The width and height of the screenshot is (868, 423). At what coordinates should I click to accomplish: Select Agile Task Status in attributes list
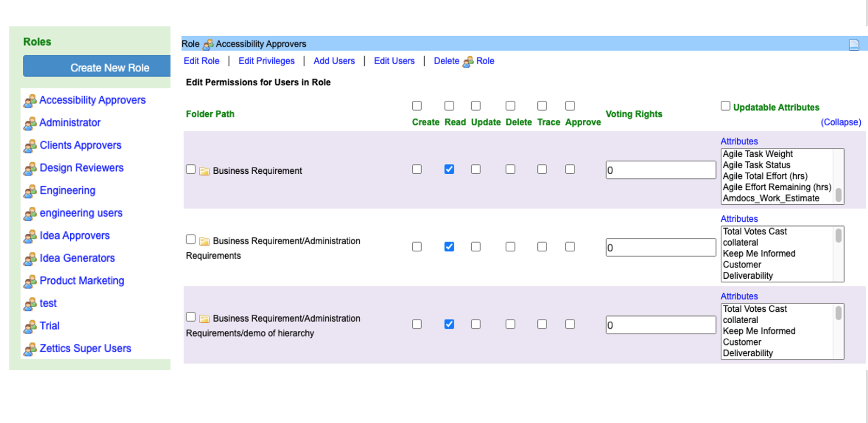pos(756,165)
